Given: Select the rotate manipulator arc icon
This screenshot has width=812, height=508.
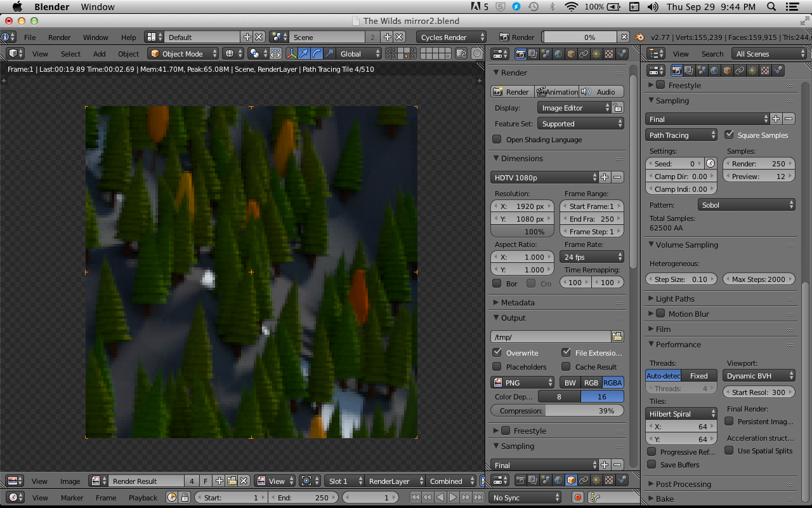Looking at the screenshot, I should (317, 54).
